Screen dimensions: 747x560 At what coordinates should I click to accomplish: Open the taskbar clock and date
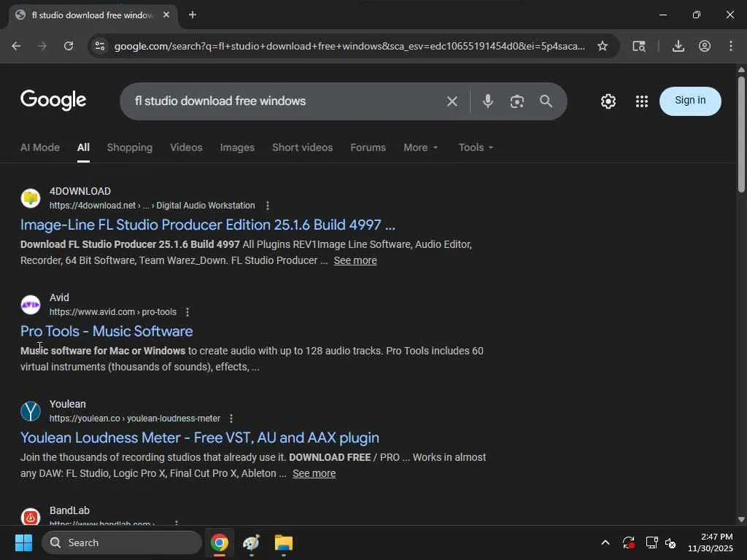click(x=711, y=542)
